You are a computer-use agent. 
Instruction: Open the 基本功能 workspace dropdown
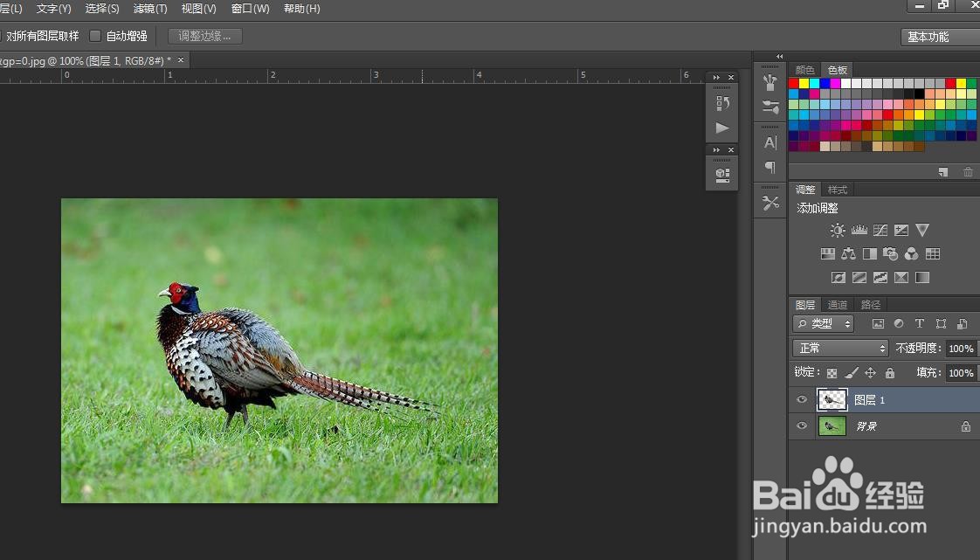[x=938, y=37]
